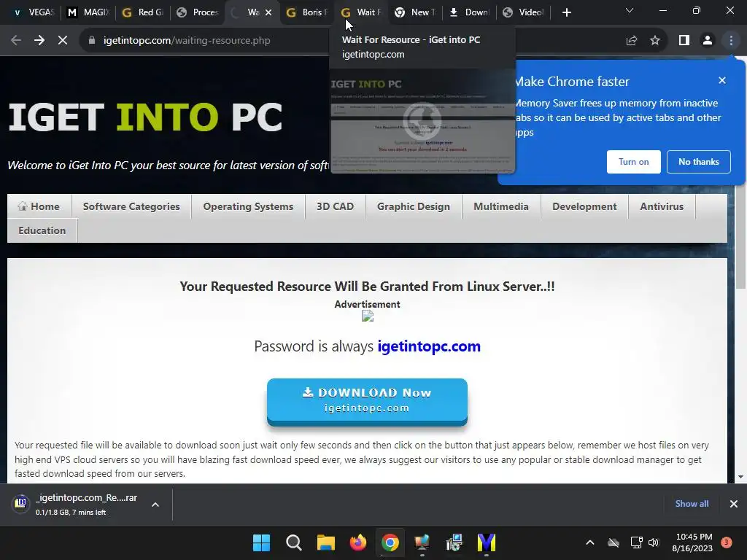Show hidden system tray icons
Viewport: 747px width, 560px height.
pos(589,542)
